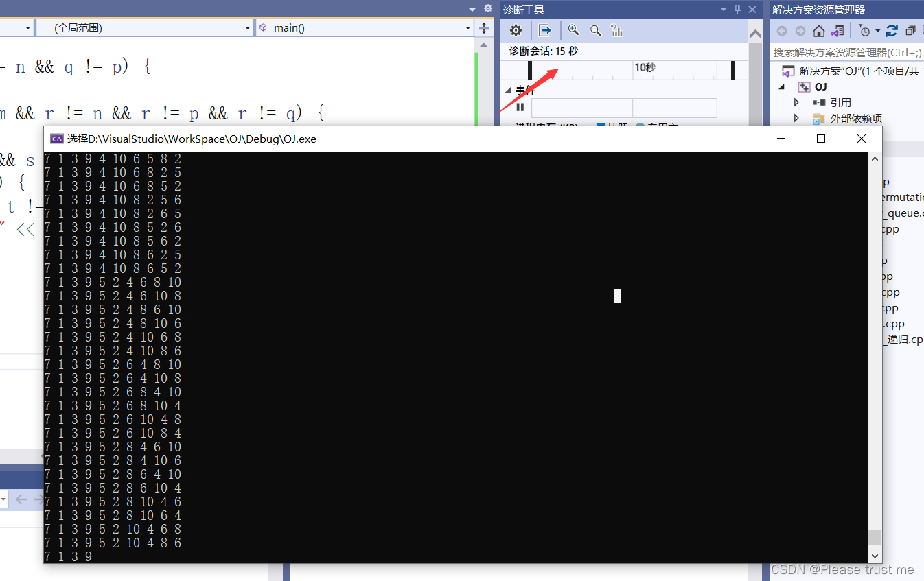Screen dimensions: 924x581
Task: Click the _递归.cp file in Solution Explorer
Action: click(903, 339)
